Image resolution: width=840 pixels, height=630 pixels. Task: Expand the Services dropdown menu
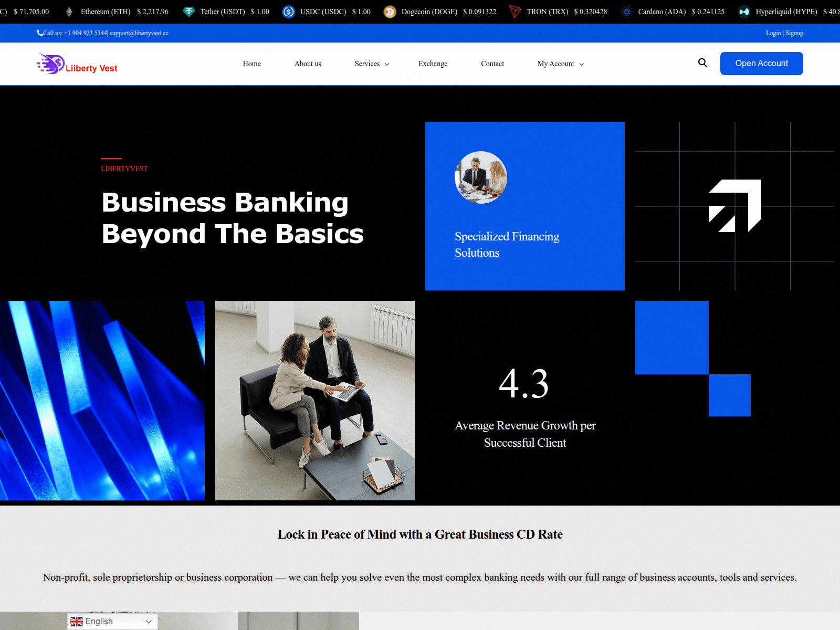point(372,64)
